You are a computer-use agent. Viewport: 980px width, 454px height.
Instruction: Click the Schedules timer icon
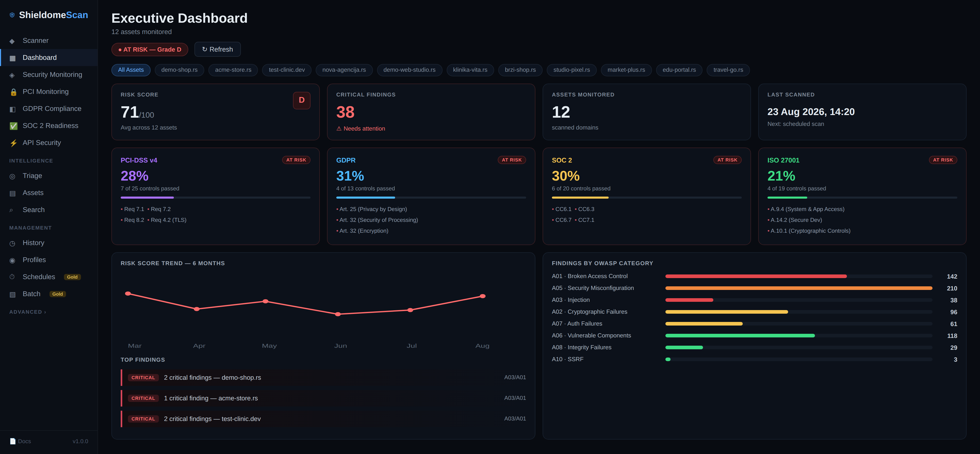tap(12, 277)
